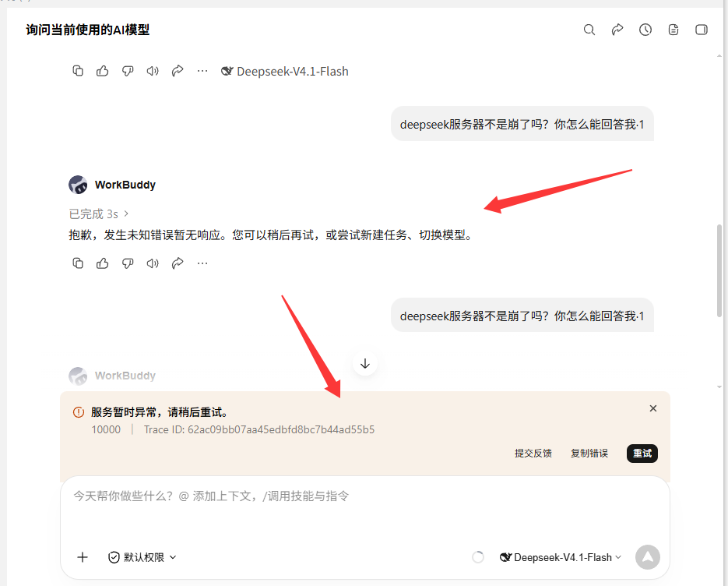Click the document icon in the header
The height and width of the screenshot is (586, 728).
click(x=673, y=30)
